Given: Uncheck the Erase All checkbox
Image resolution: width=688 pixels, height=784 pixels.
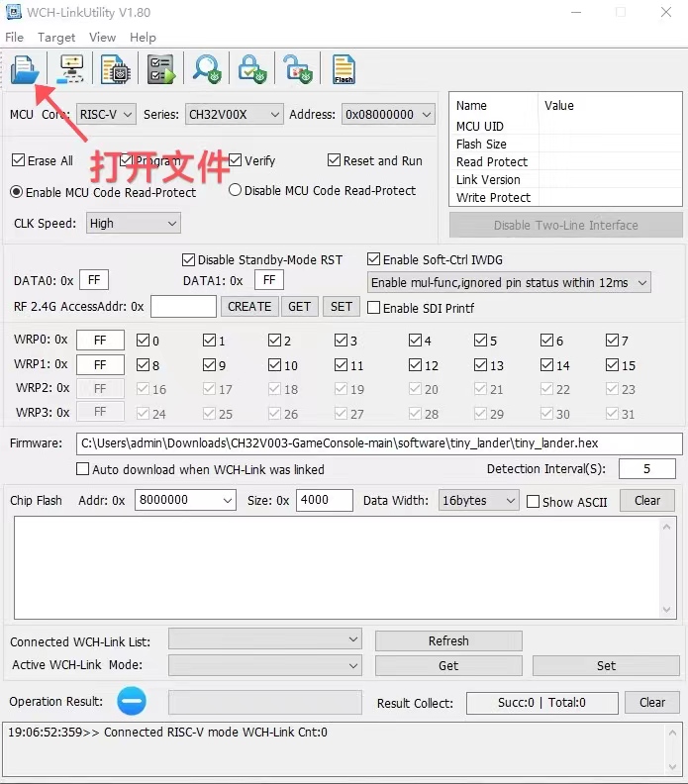Looking at the screenshot, I should (x=18, y=160).
